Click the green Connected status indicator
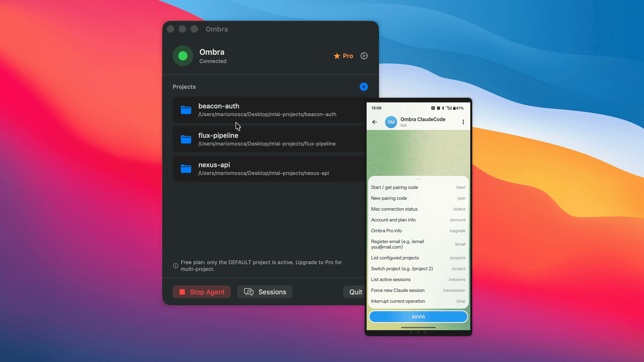 183,56
